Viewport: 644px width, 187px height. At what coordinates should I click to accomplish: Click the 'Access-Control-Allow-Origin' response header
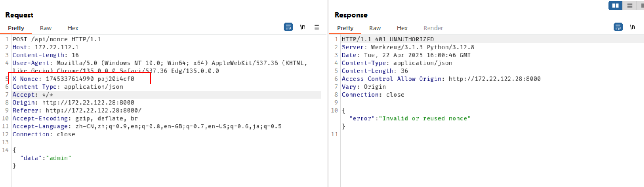(441, 79)
